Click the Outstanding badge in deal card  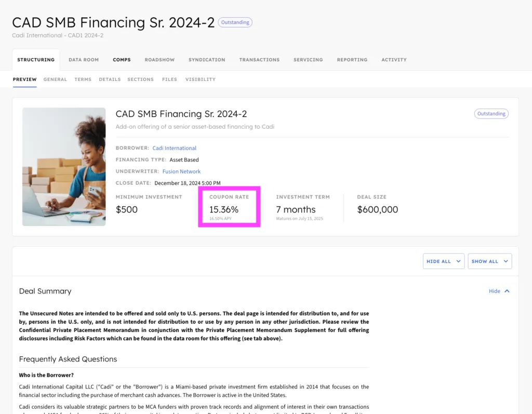tap(491, 114)
